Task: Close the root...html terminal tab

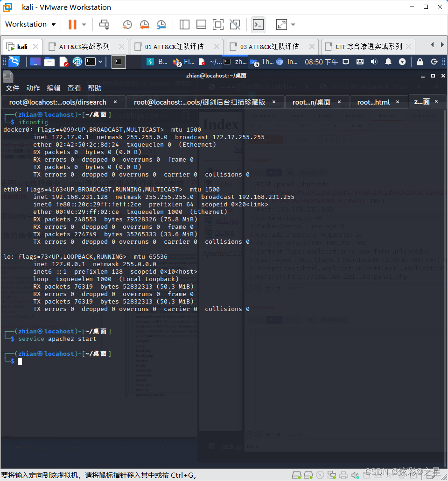Action: 398,102
